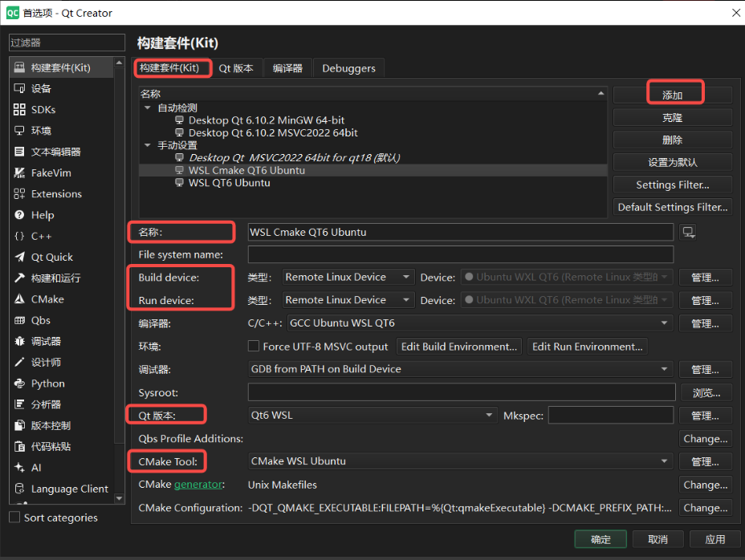This screenshot has height=560, width=745.
Task: Select the Qt Creator logo in title bar
Action: click(x=12, y=13)
